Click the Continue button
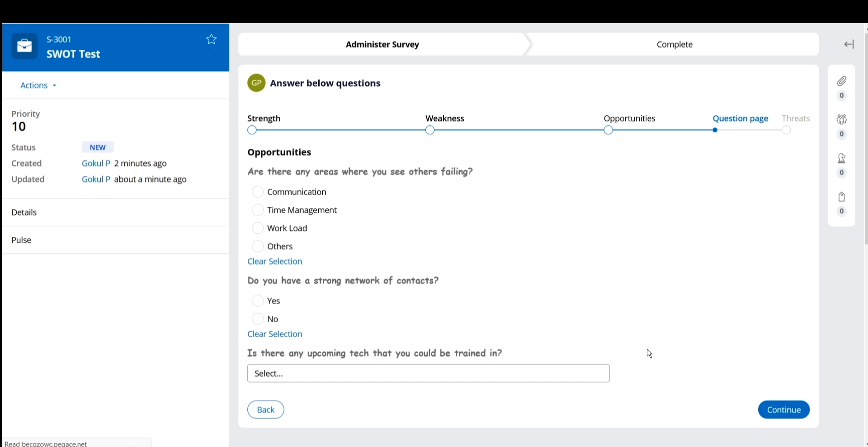 [784, 410]
